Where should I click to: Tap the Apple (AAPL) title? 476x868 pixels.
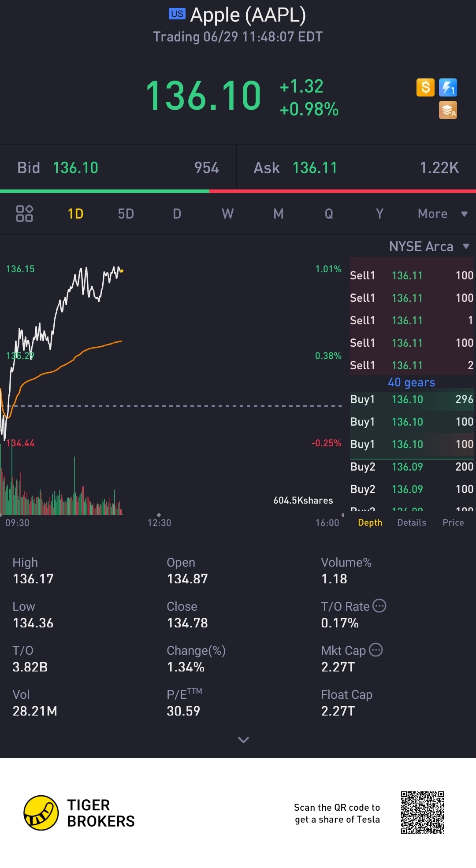tap(248, 15)
